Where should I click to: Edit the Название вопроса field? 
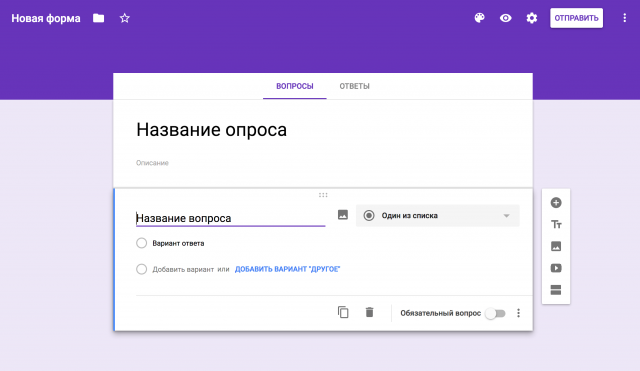(x=231, y=218)
